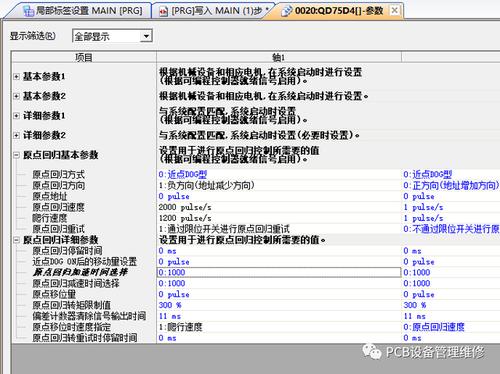This screenshot has height=374, width=500.
Task: Click axis 2 value 300 %
Action: (x=415, y=305)
